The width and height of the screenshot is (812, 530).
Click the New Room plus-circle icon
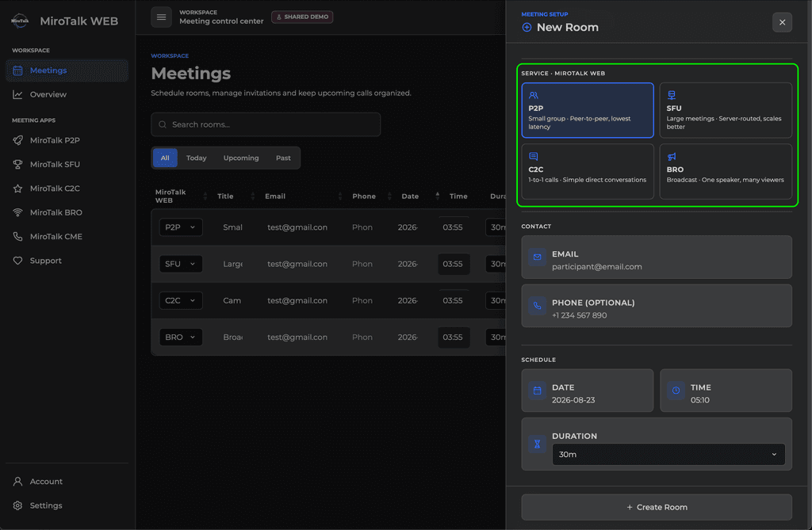(527, 28)
